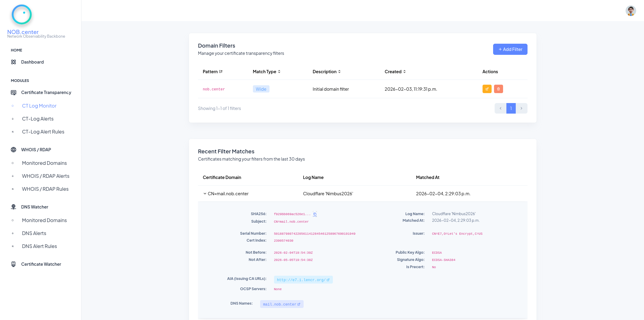Collapse the CN=mail.nob.center certificate details
Image resolution: width=644 pixels, height=320 pixels.
(x=205, y=193)
